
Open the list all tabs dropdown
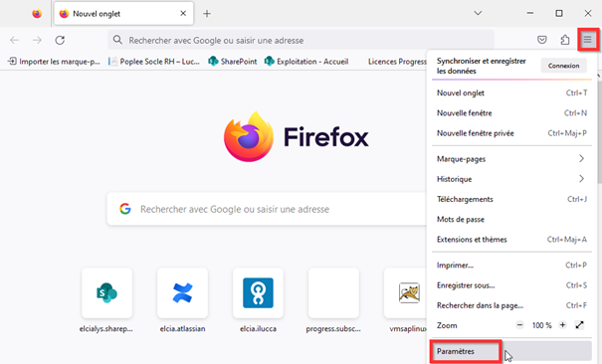click(x=478, y=13)
